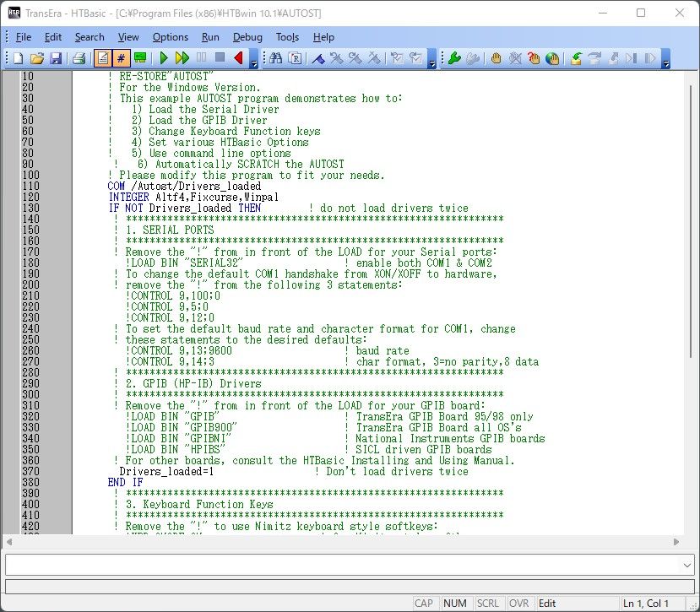The height and width of the screenshot is (612, 700).
Task: Expand the first toolbar's overflow options arrow
Action: [253, 58]
